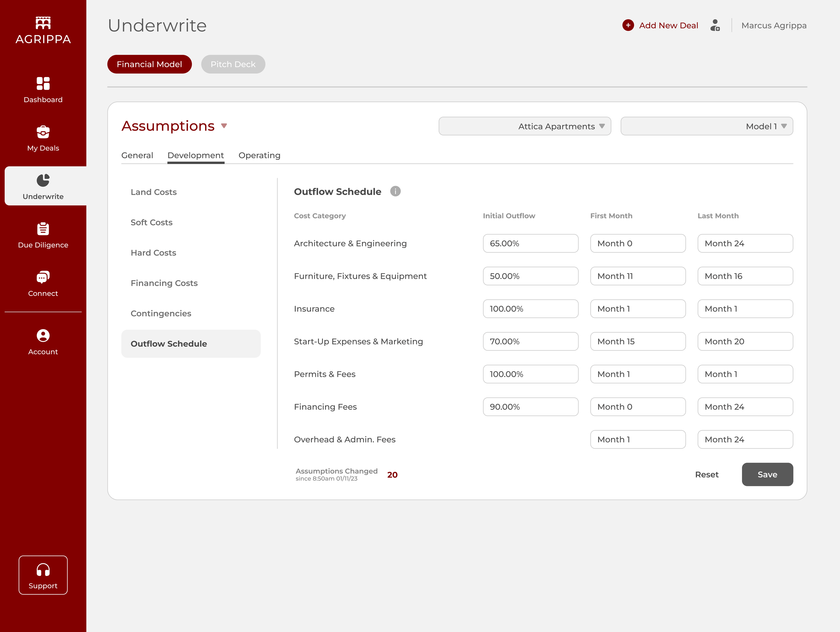The width and height of the screenshot is (840, 632).
Task: Select the Underwrite pie chart icon
Action: click(43, 180)
